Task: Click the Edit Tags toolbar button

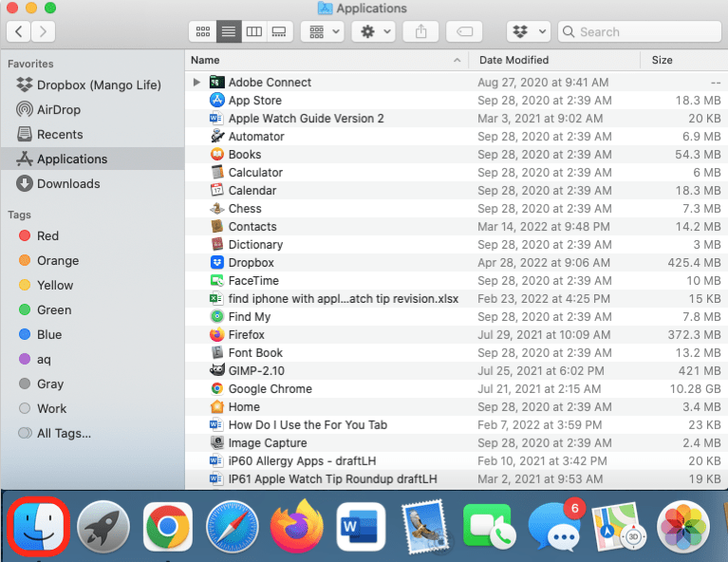Action: pyautogui.click(x=464, y=31)
